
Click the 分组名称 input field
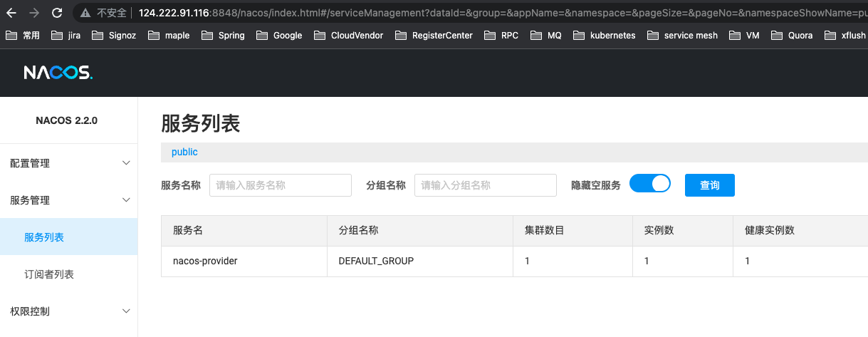485,185
